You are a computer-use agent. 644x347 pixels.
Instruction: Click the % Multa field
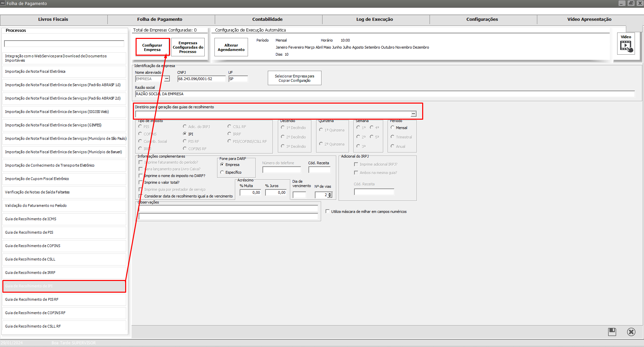(250, 192)
